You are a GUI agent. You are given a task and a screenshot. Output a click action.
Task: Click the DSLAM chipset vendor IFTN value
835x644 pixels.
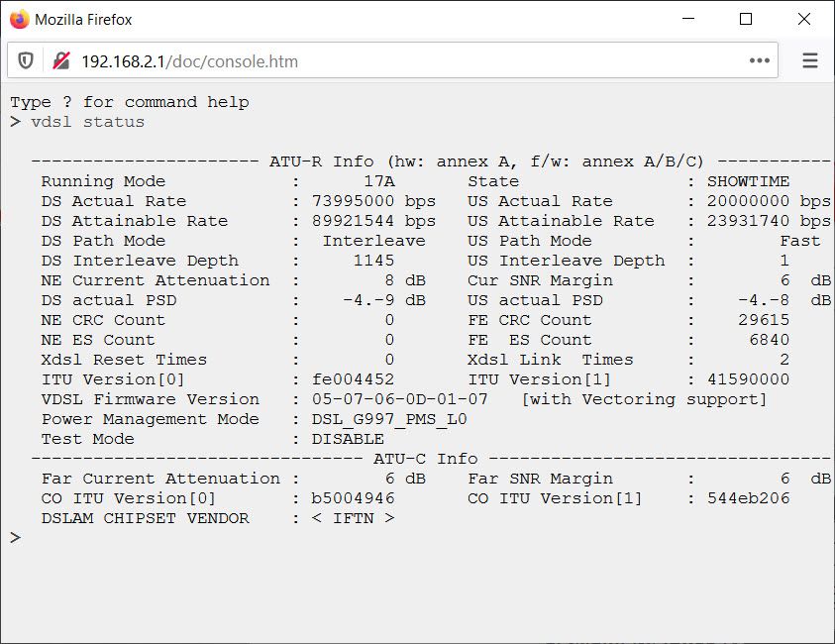353,518
